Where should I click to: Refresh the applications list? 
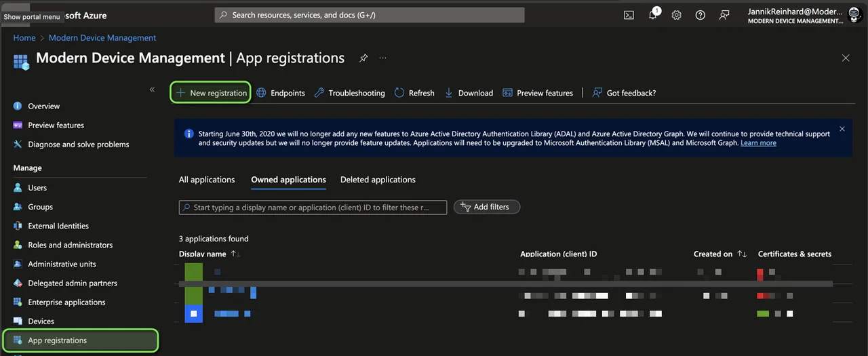pyautogui.click(x=414, y=93)
